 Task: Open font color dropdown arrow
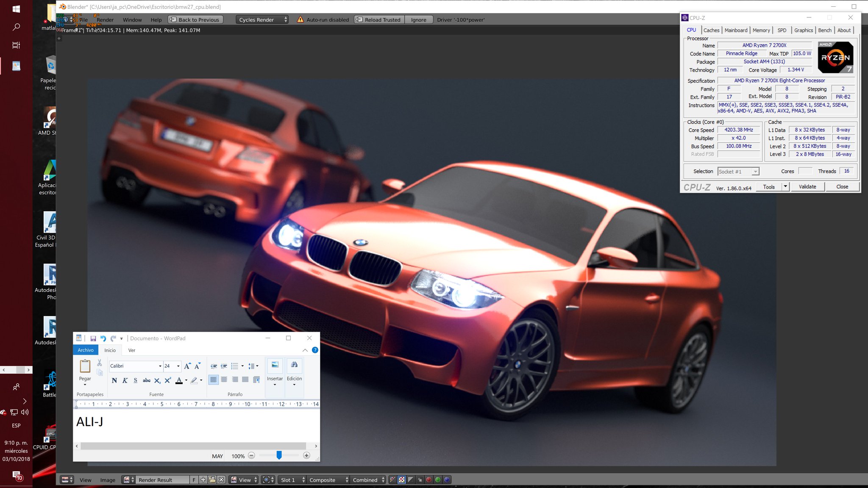click(186, 380)
